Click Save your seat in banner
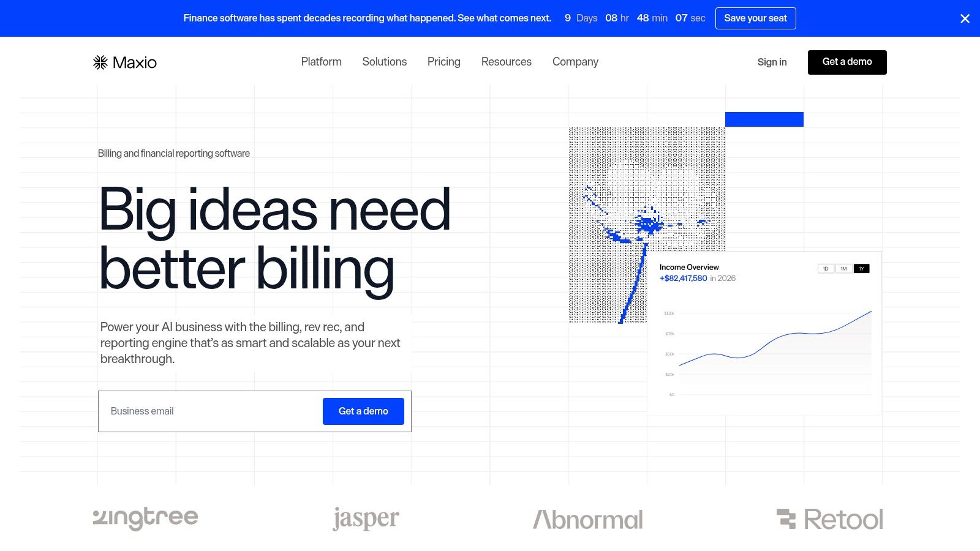 pyautogui.click(x=756, y=18)
